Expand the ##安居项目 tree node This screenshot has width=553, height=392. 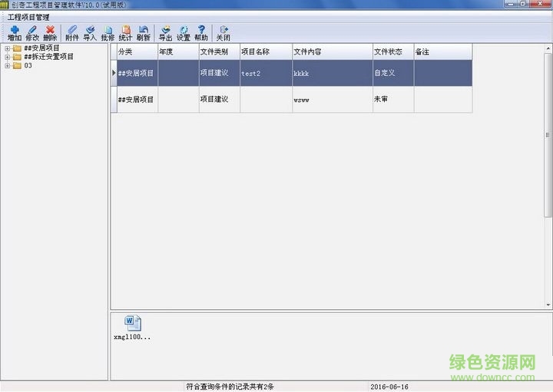pyautogui.click(x=7, y=48)
